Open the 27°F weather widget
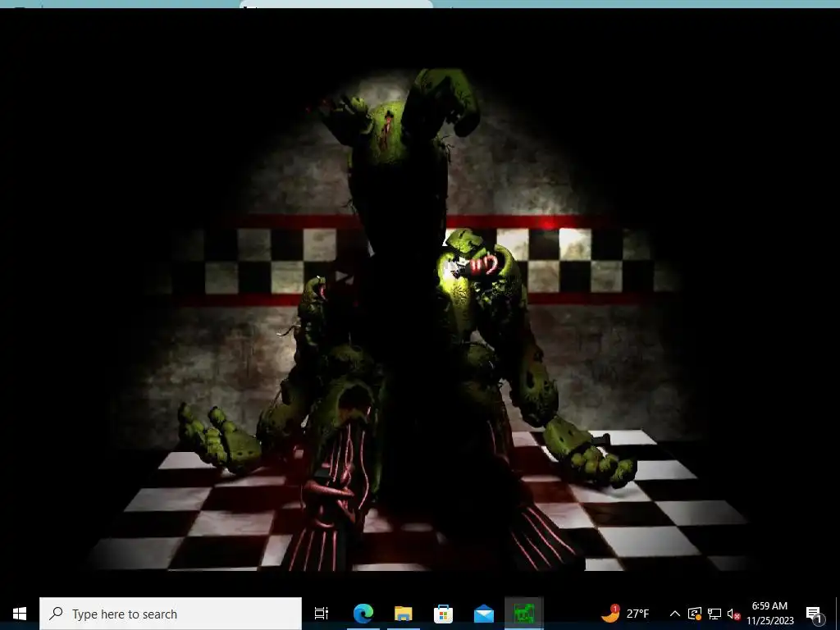Screen dimensions: 840x630 coord(624,614)
